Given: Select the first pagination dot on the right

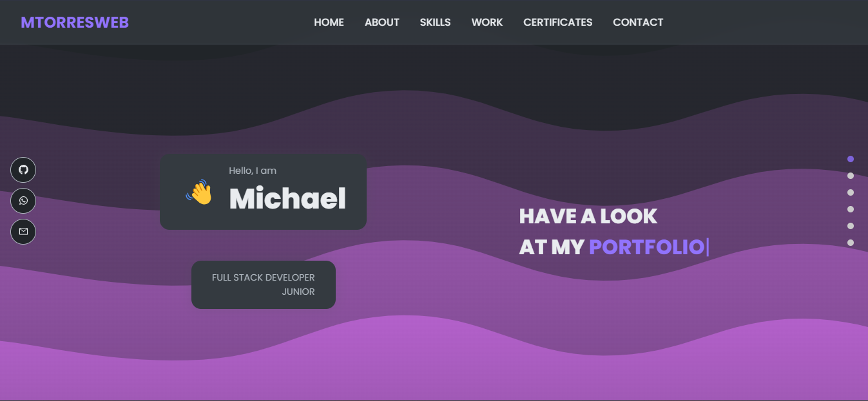Looking at the screenshot, I should click(x=851, y=159).
